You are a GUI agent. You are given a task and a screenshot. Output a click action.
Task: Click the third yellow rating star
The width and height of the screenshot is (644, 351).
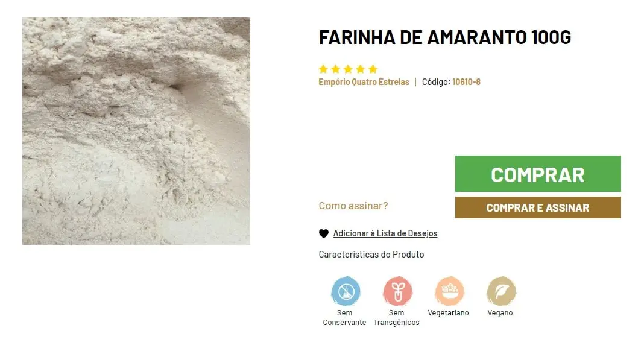(x=348, y=69)
